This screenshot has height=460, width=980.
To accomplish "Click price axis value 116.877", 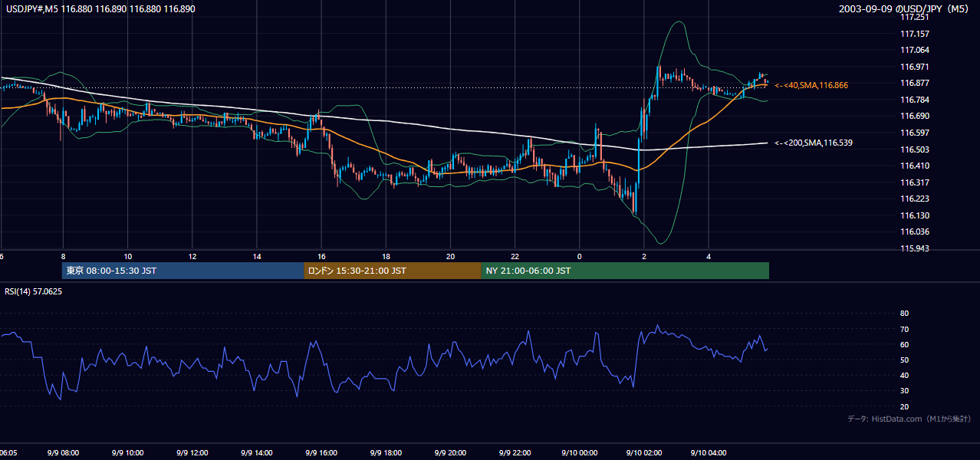I will pyautogui.click(x=914, y=83).
